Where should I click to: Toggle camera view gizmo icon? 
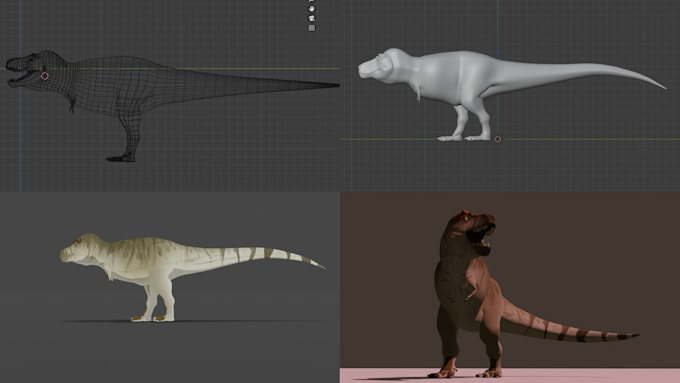311,18
